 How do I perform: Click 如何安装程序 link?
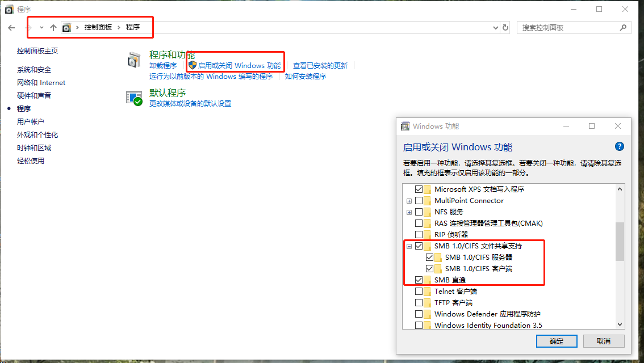coord(306,77)
